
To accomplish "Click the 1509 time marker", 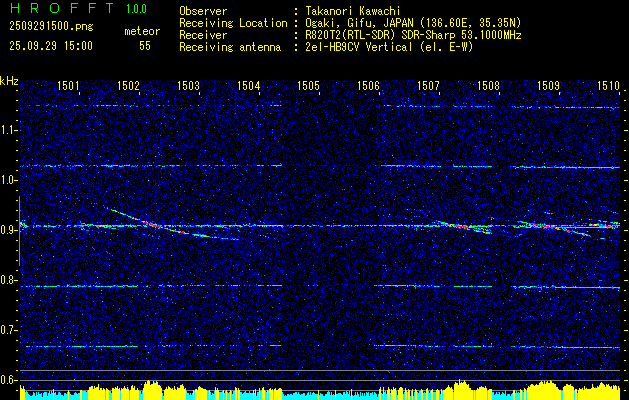I will (548, 85).
